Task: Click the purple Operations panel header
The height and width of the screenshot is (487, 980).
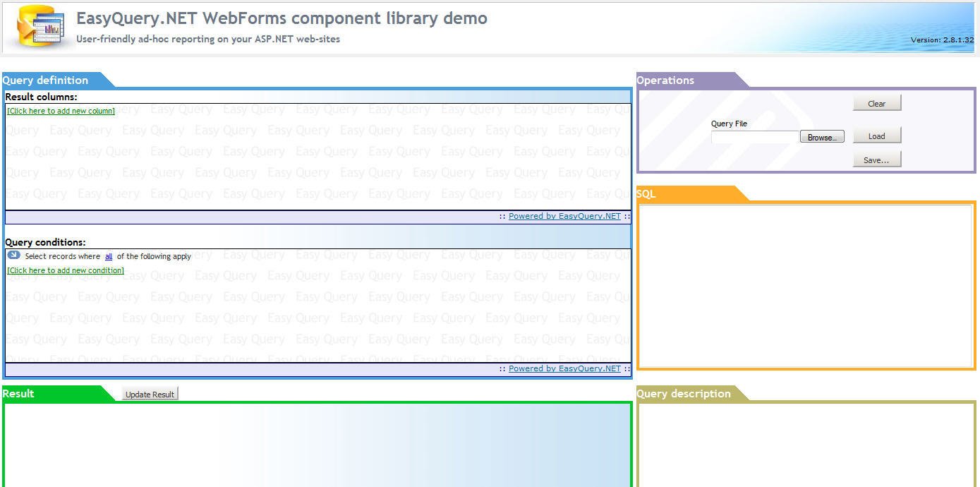Action: click(x=665, y=80)
